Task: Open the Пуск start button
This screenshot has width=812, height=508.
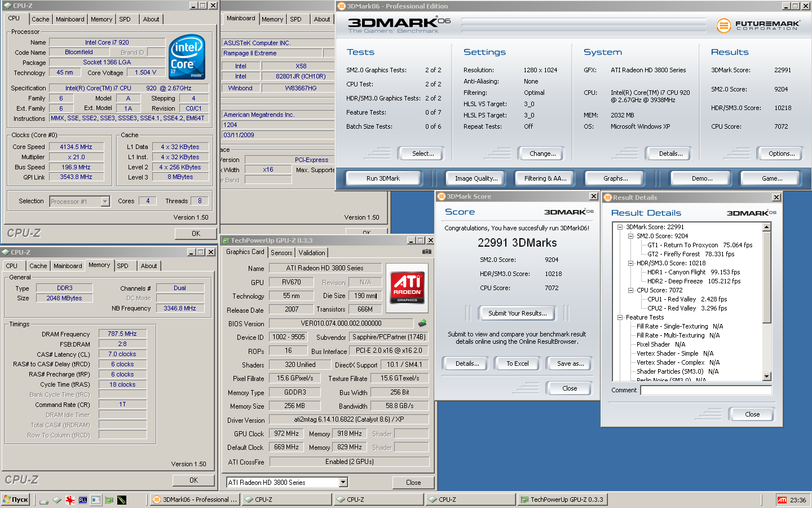Action: pos(15,500)
